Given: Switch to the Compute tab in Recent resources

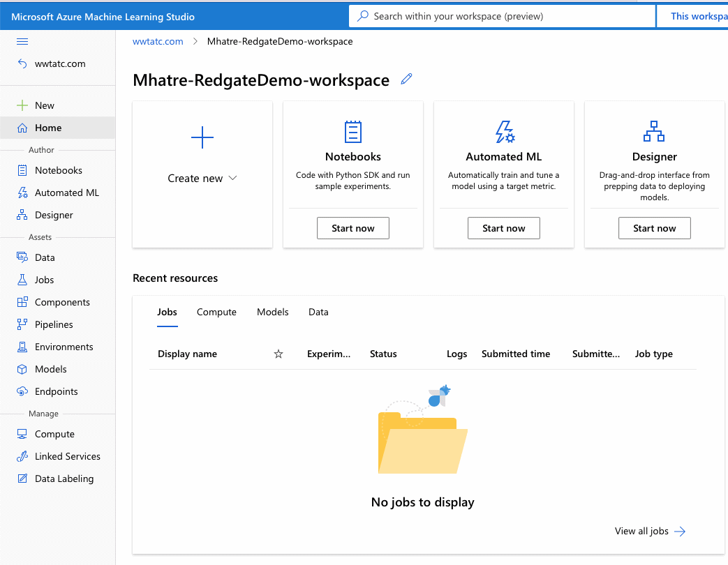Looking at the screenshot, I should pyautogui.click(x=216, y=312).
